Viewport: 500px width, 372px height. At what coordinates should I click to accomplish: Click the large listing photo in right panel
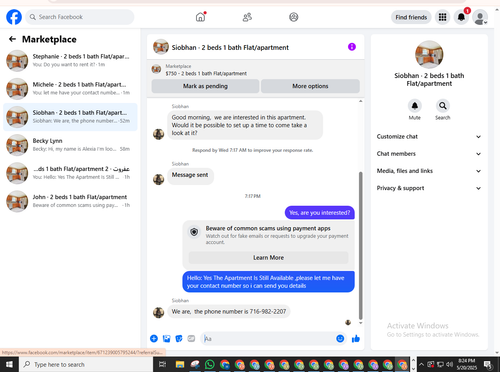[429, 54]
